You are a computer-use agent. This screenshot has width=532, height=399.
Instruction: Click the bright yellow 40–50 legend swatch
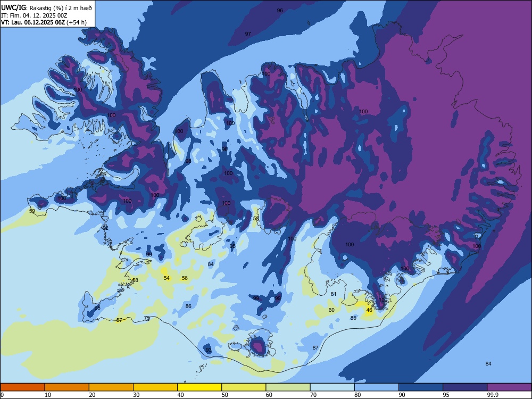[x=199, y=387]
